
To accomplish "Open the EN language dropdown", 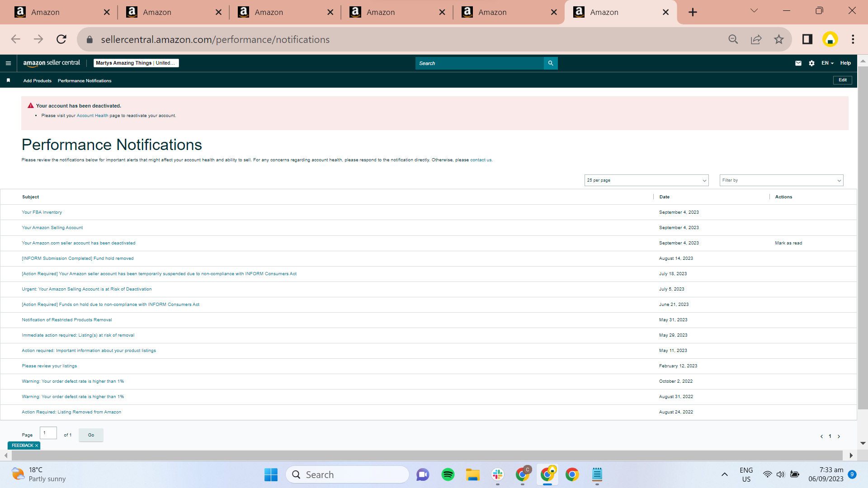I will tap(827, 63).
